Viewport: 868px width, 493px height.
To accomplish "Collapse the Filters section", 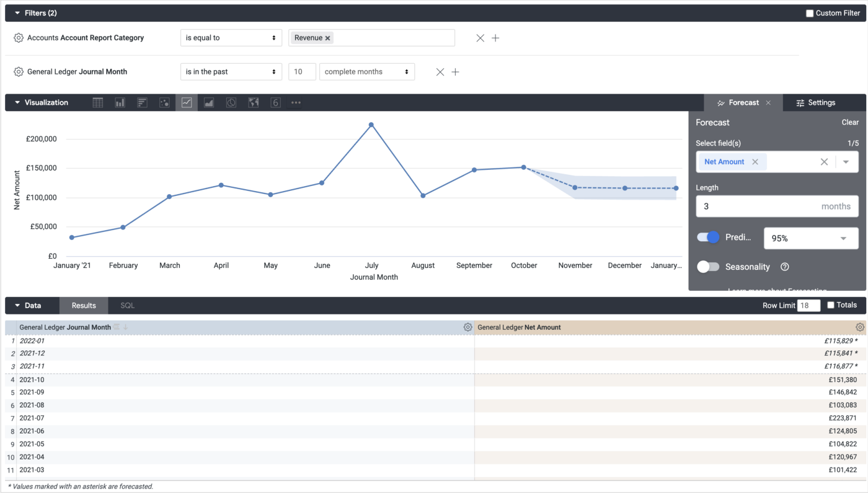I will pos(15,12).
